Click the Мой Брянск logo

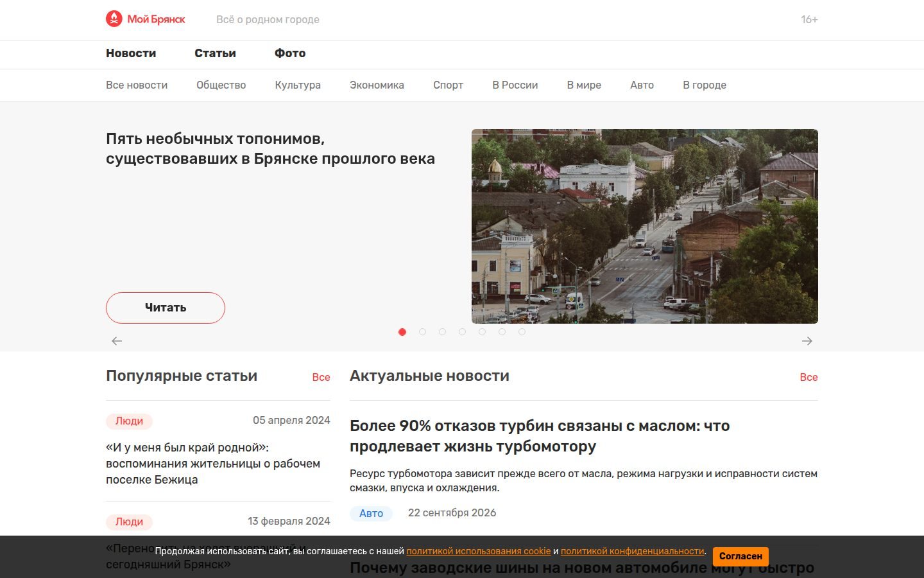[x=146, y=19]
